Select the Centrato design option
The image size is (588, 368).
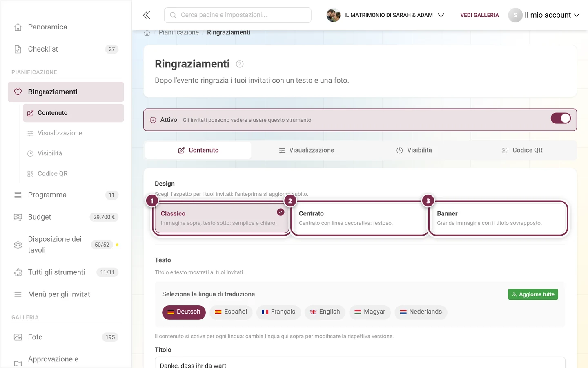pyautogui.click(x=359, y=218)
